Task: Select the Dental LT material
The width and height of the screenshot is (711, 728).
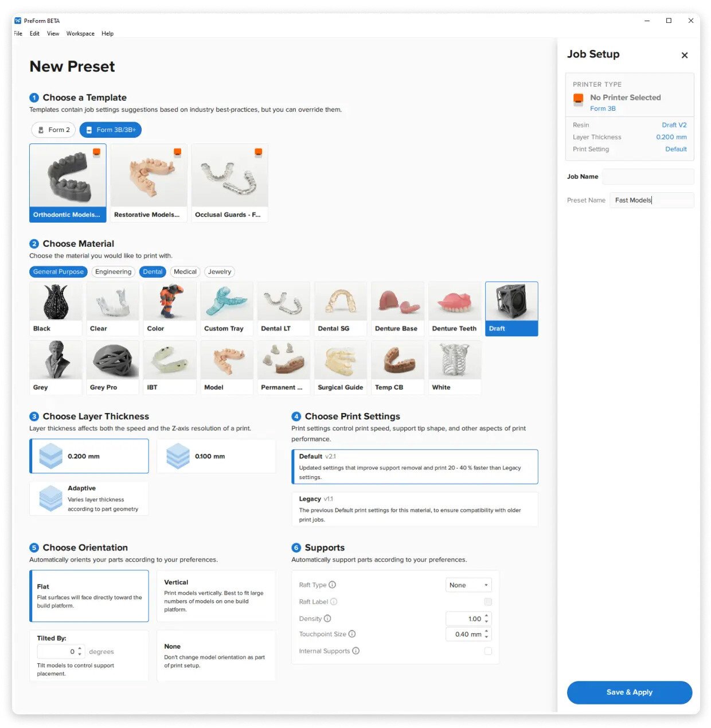Action: pyautogui.click(x=283, y=309)
